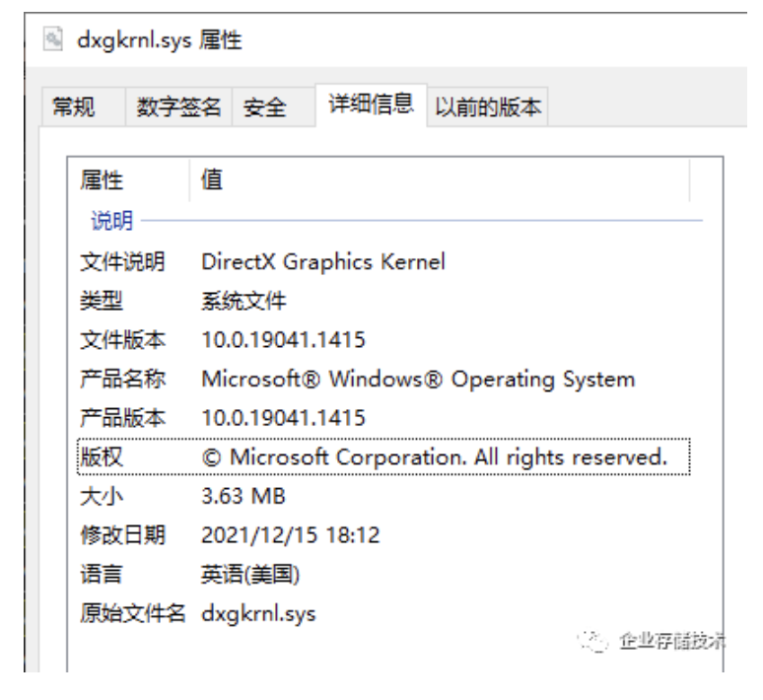
Task: Select the 安全 tab
Action: [x=274, y=107]
